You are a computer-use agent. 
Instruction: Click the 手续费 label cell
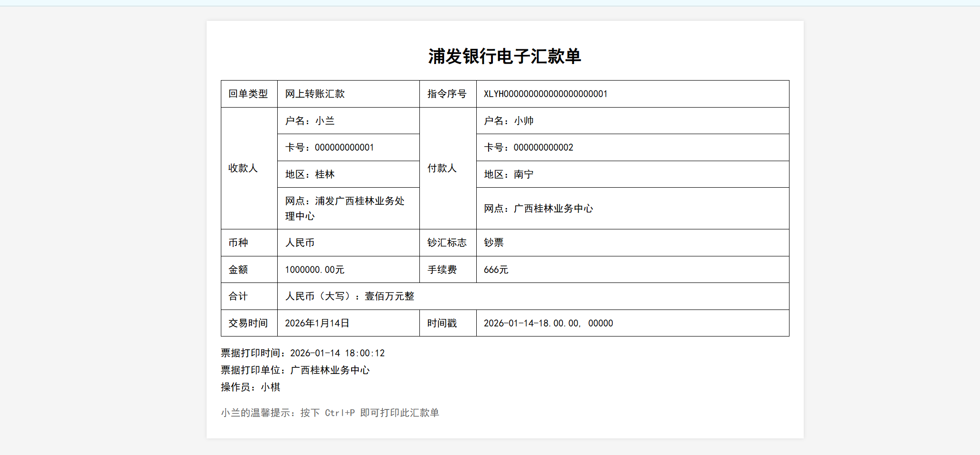tap(448, 270)
